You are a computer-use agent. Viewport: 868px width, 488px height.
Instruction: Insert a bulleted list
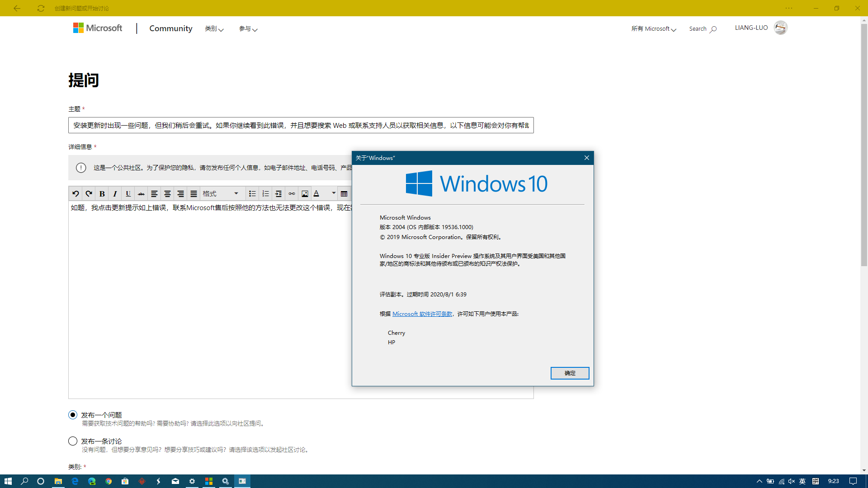point(252,194)
